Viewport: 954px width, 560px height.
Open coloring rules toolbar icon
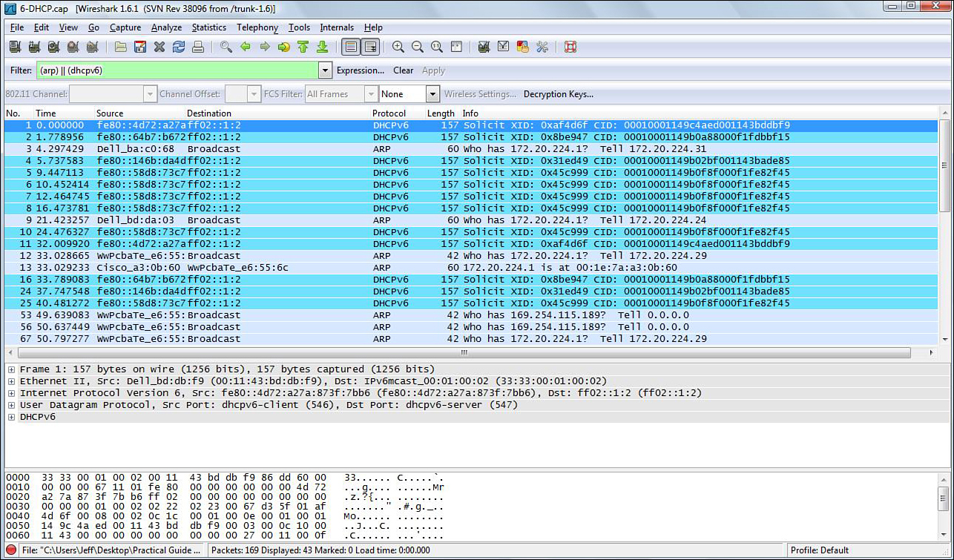pyautogui.click(x=523, y=47)
